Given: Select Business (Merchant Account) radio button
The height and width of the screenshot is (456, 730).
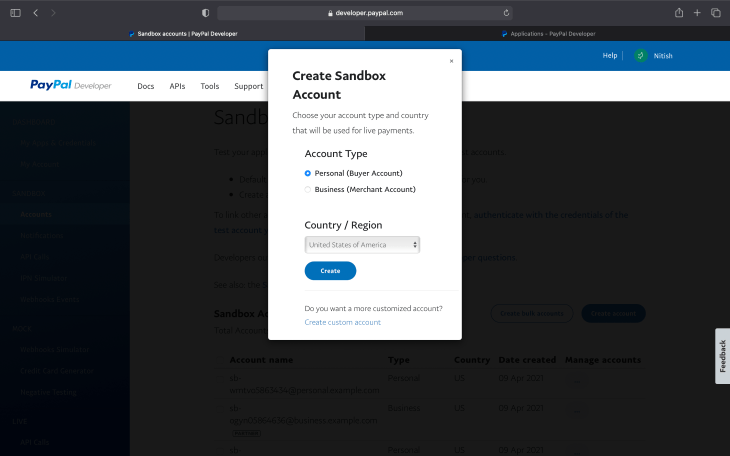Looking at the screenshot, I should (307, 190).
